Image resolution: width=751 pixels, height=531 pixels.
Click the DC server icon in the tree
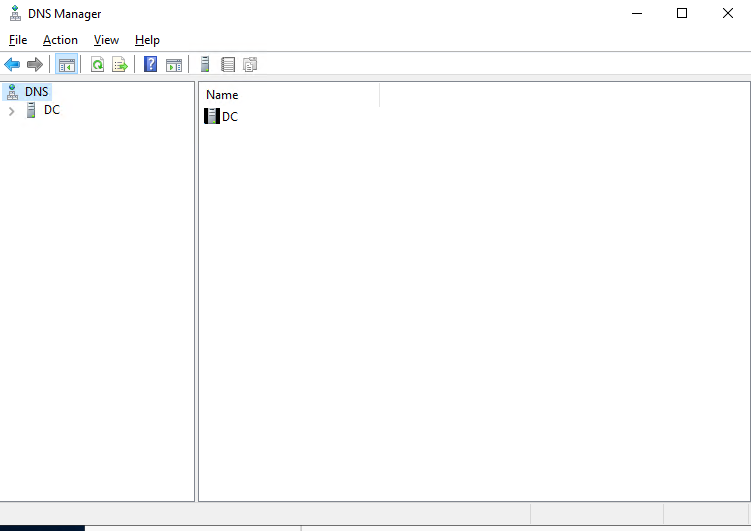pyautogui.click(x=31, y=110)
